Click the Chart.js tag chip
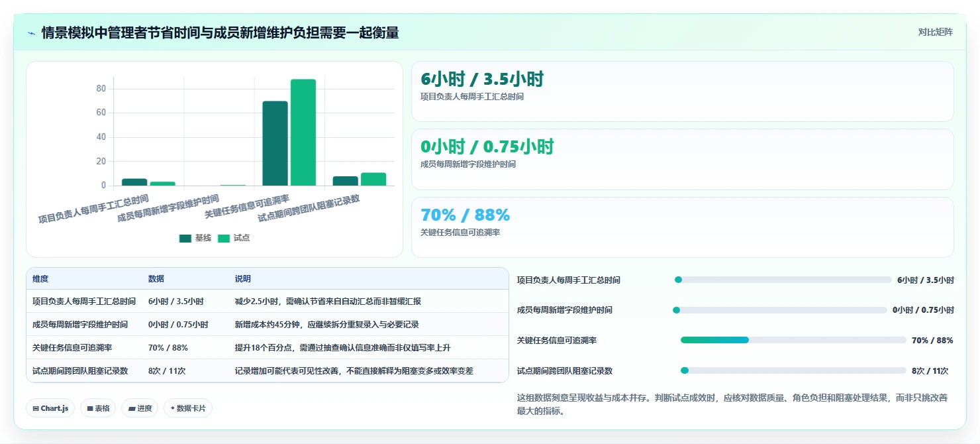 pyautogui.click(x=50, y=408)
